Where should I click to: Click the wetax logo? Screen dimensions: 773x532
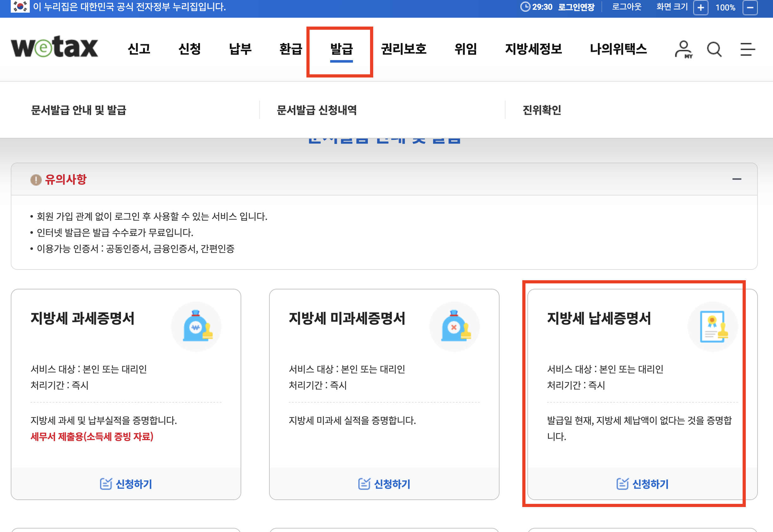click(54, 47)
